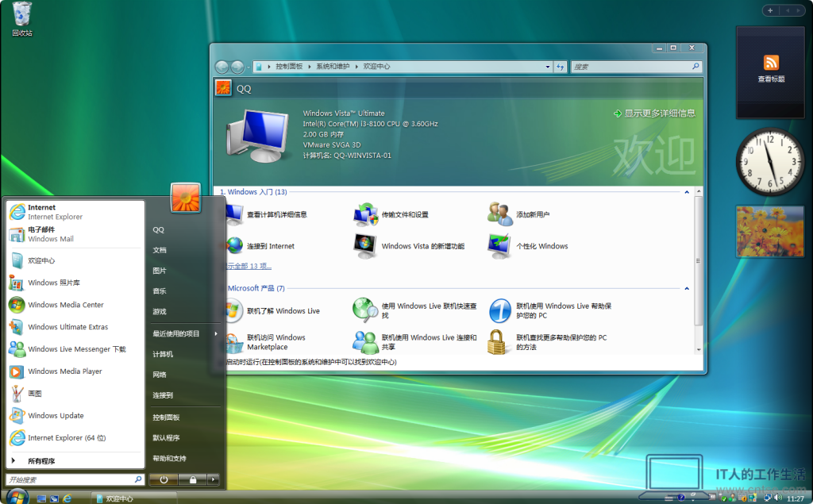The width and height of the screenshot is (813, 504).
Task: Open shutdown options arrow next to lock
Action: (x=213, y=479)
